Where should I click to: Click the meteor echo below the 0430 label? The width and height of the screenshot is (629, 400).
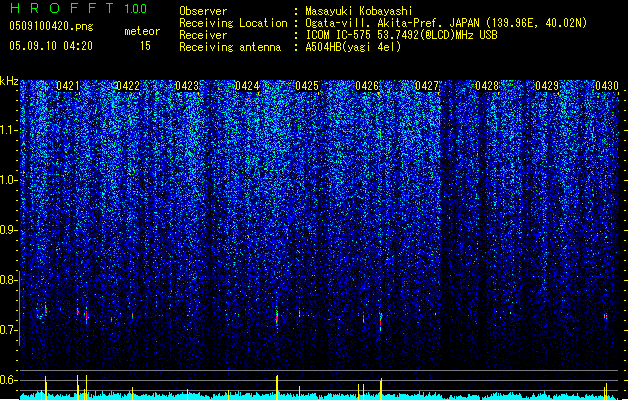coord(606,317)
